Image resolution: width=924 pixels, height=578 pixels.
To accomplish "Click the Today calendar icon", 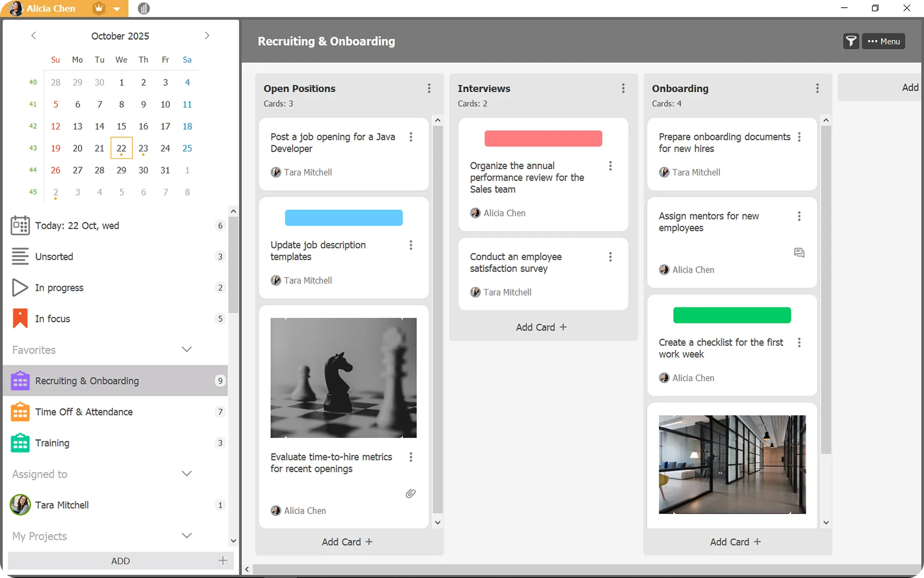I will (x=20, y=226).
